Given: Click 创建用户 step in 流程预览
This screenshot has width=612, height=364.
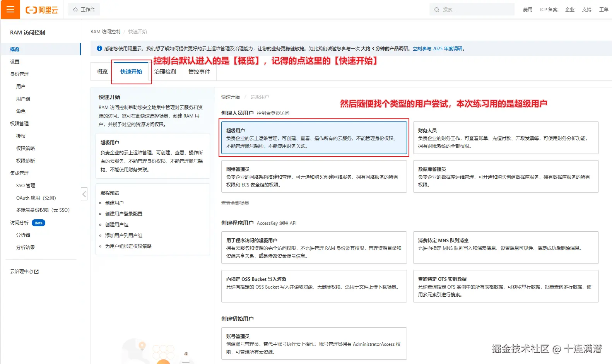Looking at the screenshot, I should click(x=115, y=203).
